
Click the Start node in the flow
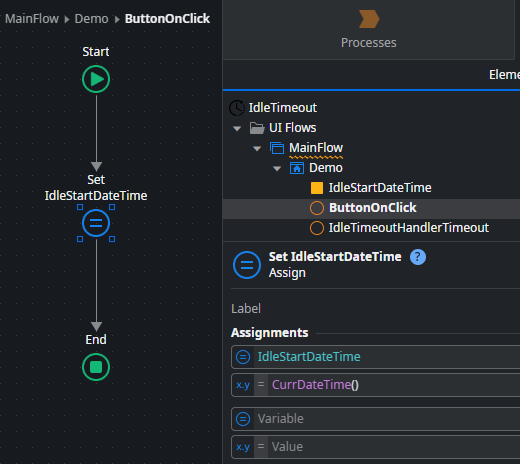[x=96, y=79]
